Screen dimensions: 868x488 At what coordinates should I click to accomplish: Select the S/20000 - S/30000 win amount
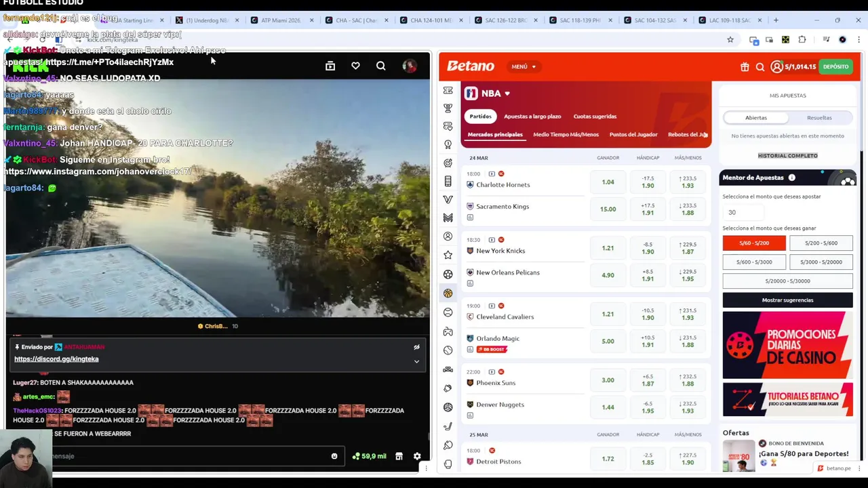point(787,281)
